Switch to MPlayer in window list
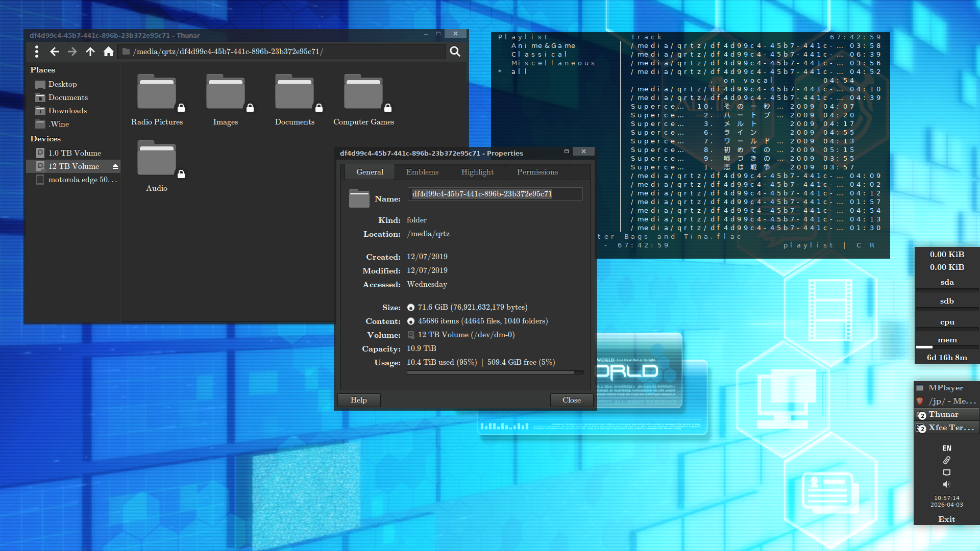980x551 pixels. (x=945, y=388)
